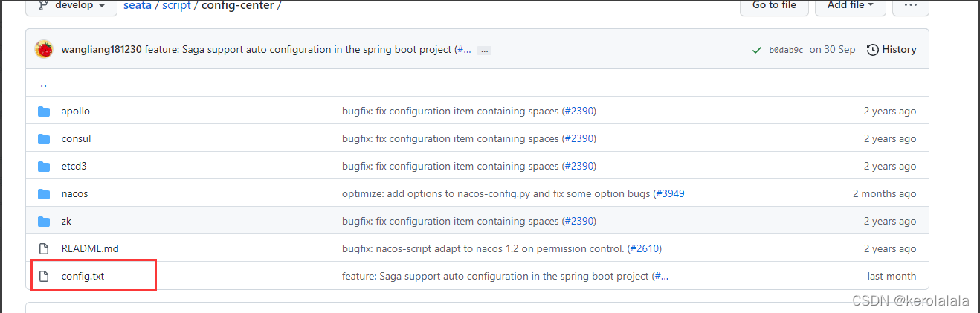Viewport: 980px width, 313px height.
Task: Click the green commit status checkmark
Action: coord(756,50)
